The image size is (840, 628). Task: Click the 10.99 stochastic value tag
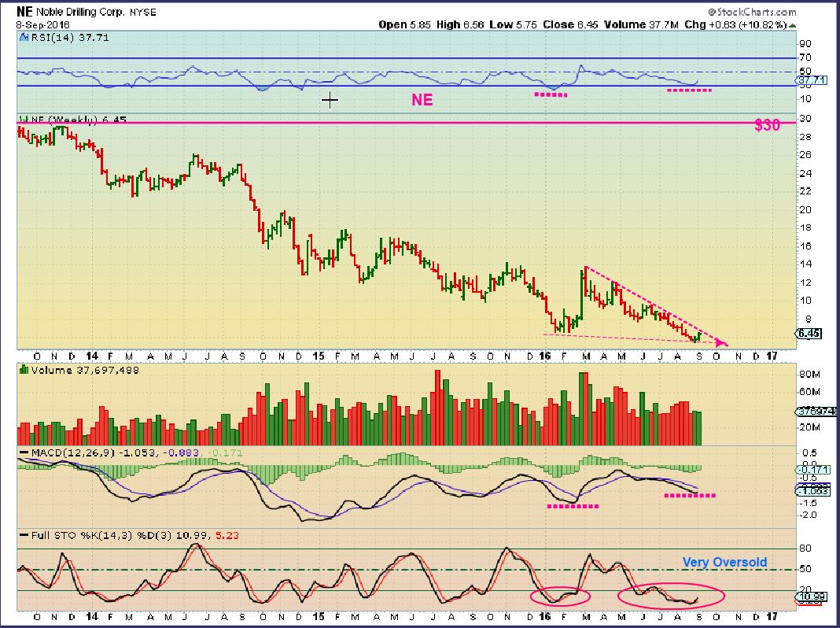click(811, 596)
